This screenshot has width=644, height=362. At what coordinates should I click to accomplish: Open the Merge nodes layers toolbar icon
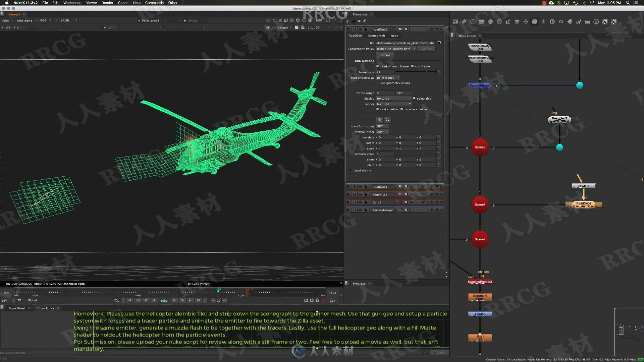coord(517,22)
